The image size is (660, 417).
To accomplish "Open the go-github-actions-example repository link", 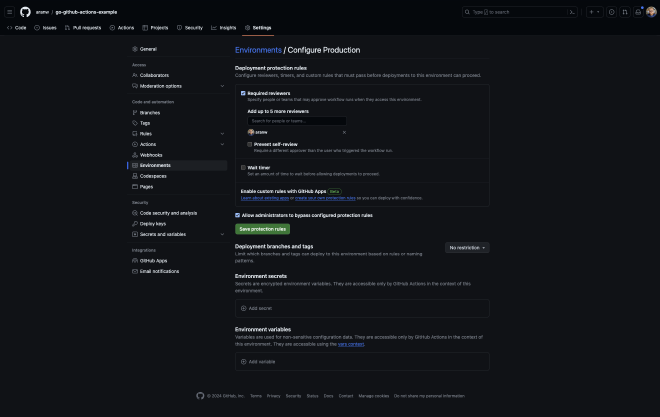I will tap(86, 12).
